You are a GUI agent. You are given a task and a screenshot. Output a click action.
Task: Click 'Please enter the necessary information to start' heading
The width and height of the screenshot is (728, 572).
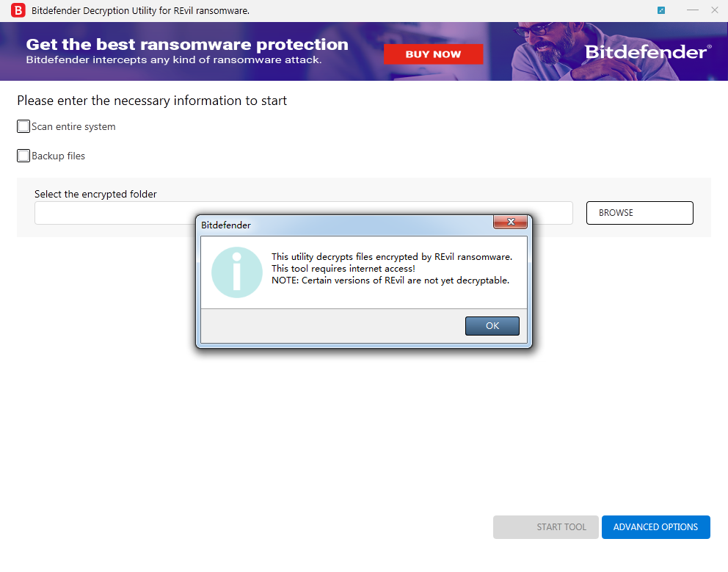[152, 101]
